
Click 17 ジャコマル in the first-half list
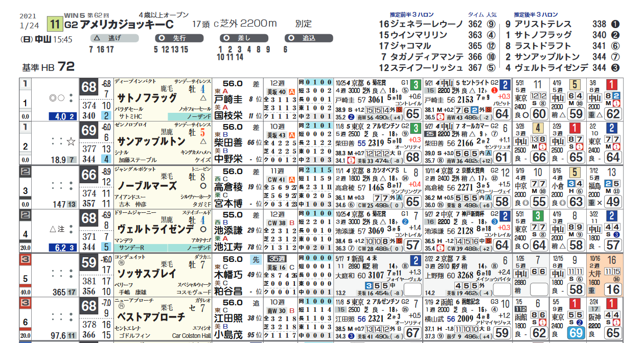tap(405, 46)
